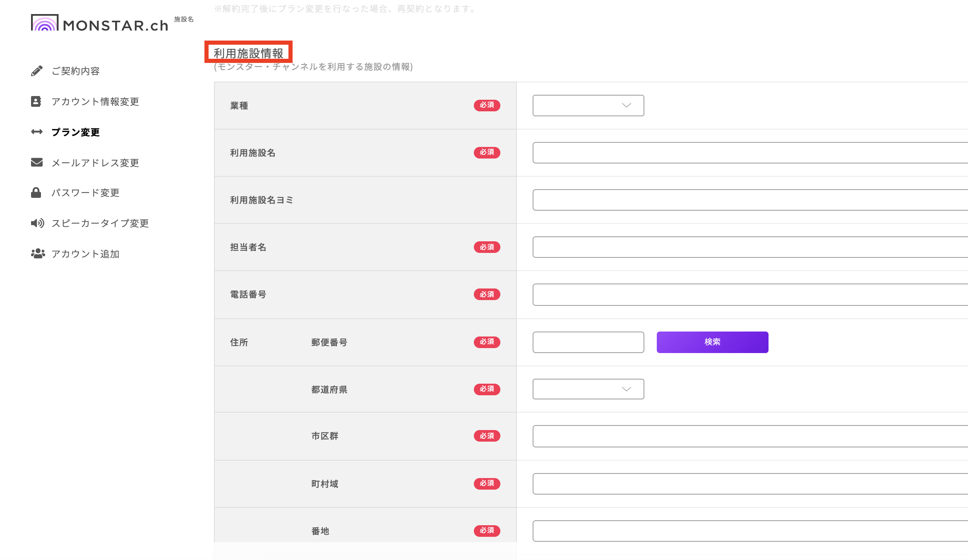This screenshot has width=968, height=560.
Task: Click the users group icon for アカウント追加
Action: click(38, 253)
